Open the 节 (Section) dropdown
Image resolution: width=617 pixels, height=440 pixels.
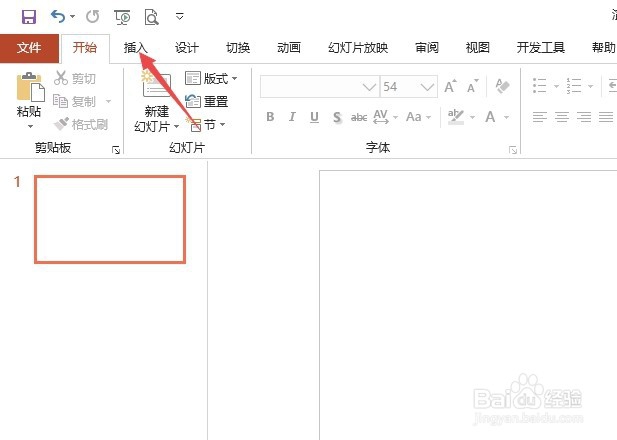pyautogui.click(x=207, y=125)
